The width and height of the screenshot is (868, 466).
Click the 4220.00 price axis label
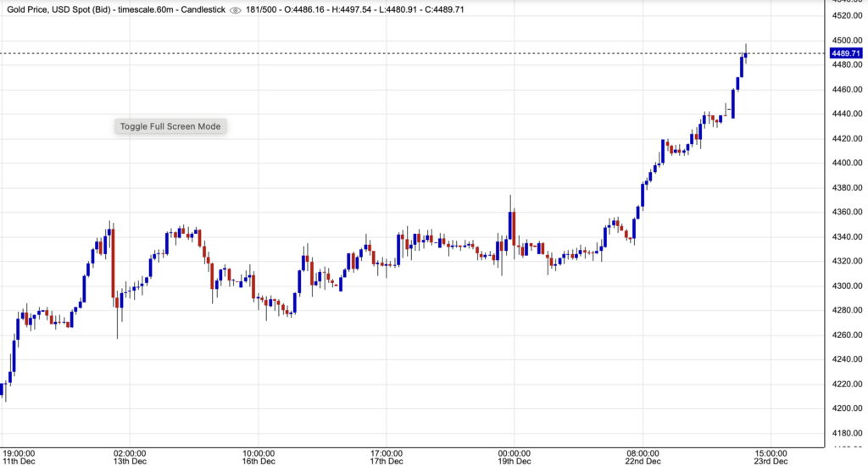[847, 384]
